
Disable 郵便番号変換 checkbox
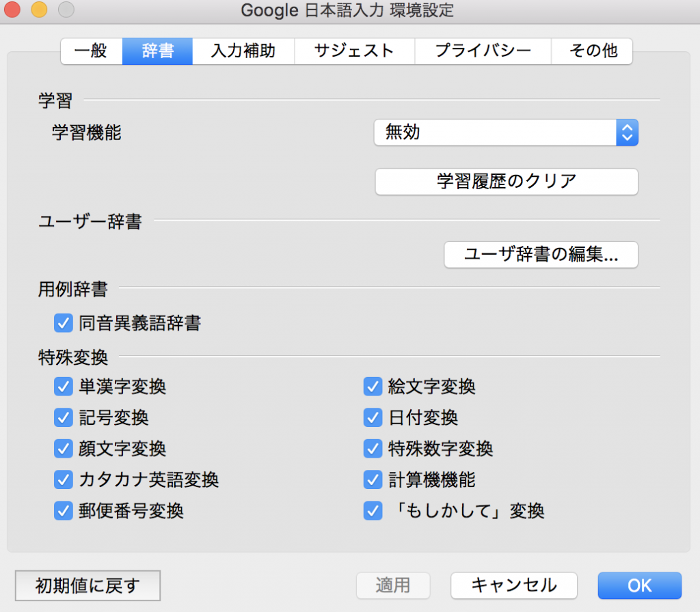(64, 510)
